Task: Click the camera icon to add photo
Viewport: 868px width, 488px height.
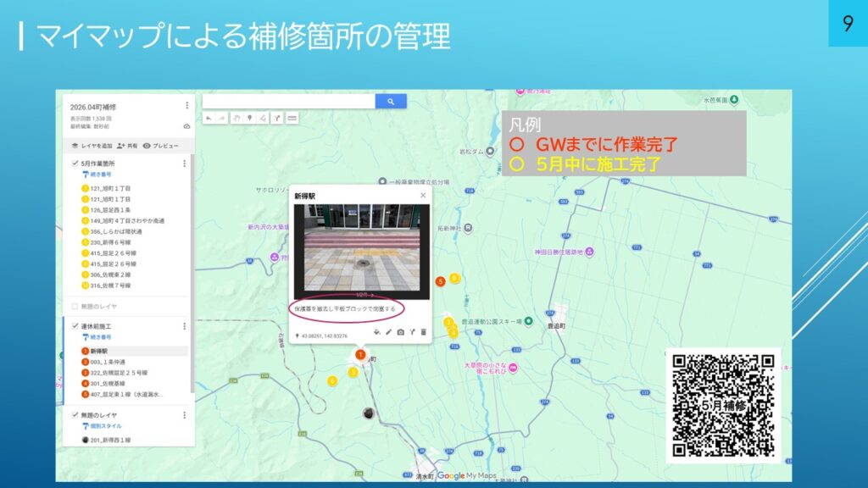Action: pos(400,332)
